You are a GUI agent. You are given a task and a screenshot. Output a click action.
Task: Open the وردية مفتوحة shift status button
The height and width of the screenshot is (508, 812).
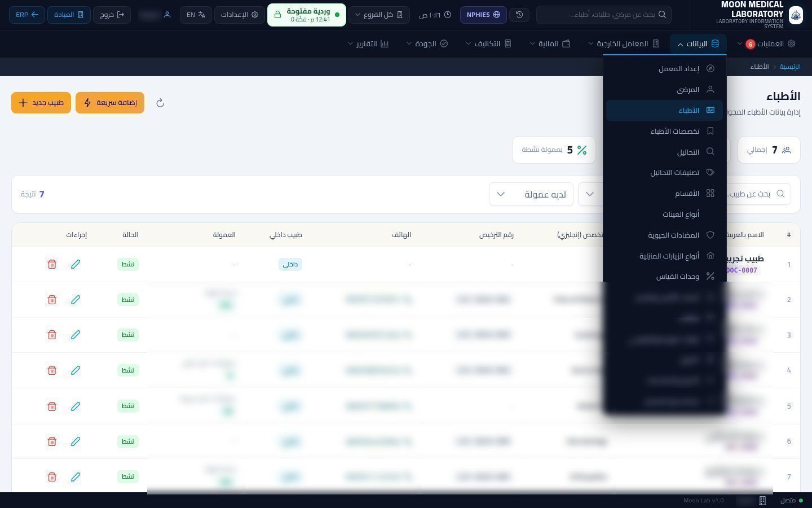pos(307,15)
